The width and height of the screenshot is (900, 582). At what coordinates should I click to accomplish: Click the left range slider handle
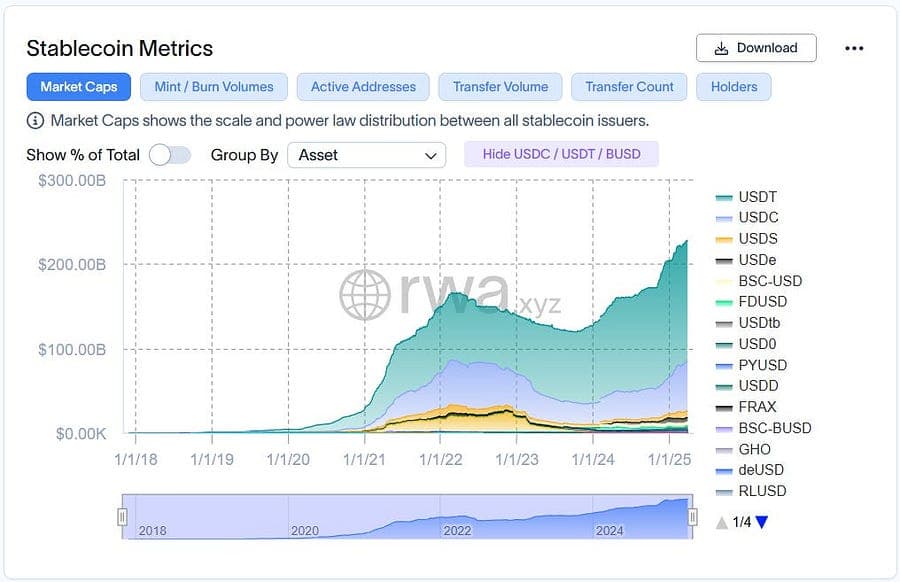click(x=122, y=517)
